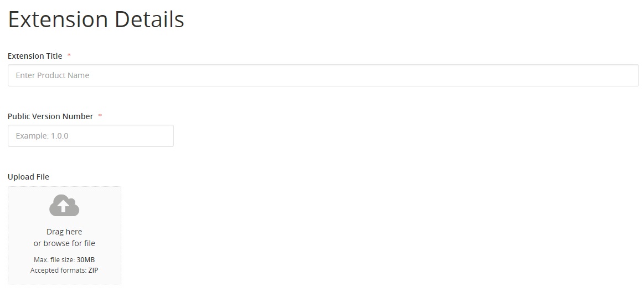
Task: Focus the Extension Title input field
Action: click(323, 75)
